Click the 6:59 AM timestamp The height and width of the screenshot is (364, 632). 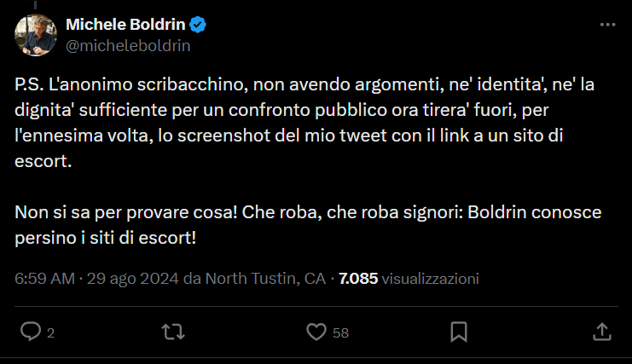43,279
